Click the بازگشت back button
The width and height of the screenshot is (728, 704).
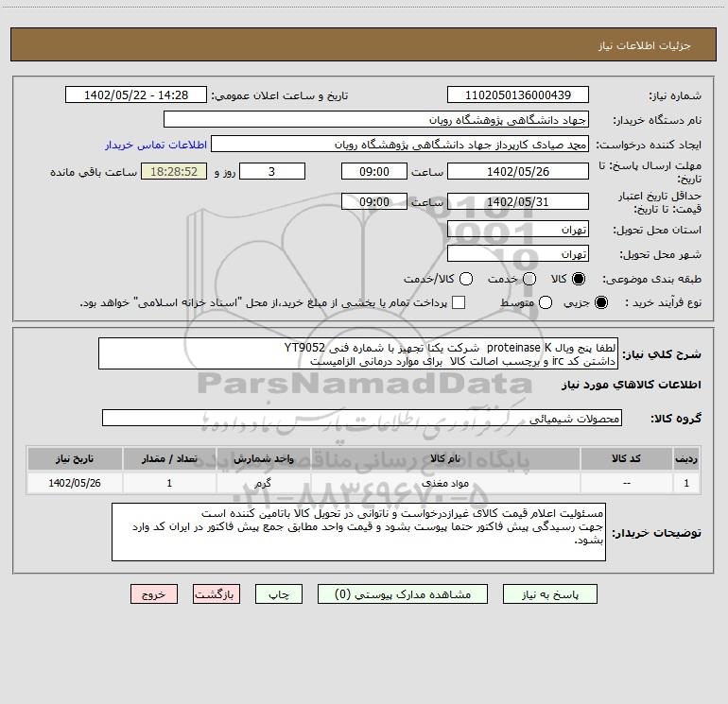pos(217,594)
